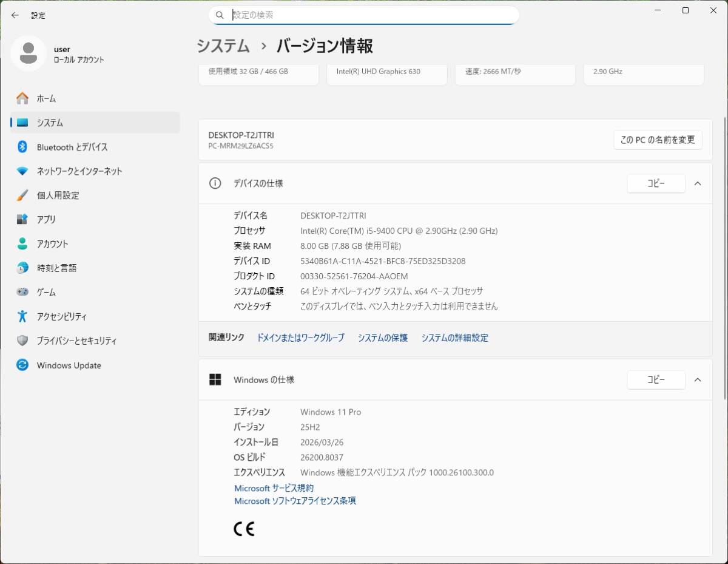Collapse the Windows の仕様 section

pyautogui.click(x=698, y=379)
